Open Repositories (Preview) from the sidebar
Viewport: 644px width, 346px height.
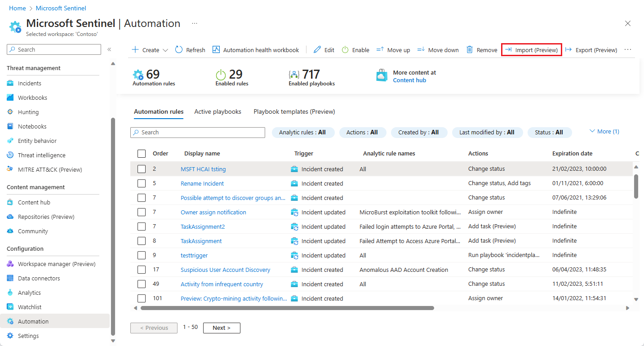click(x=46, y=217)
